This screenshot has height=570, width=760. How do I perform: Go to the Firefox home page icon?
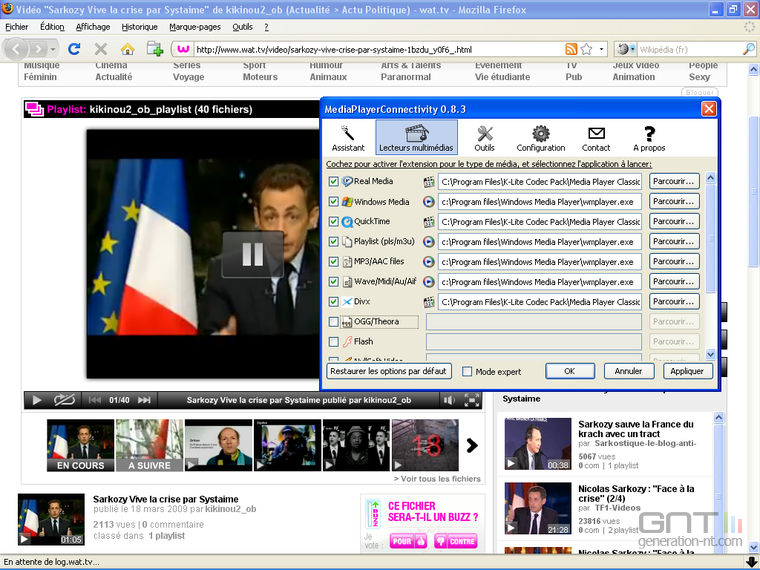(x=127, y=49)
